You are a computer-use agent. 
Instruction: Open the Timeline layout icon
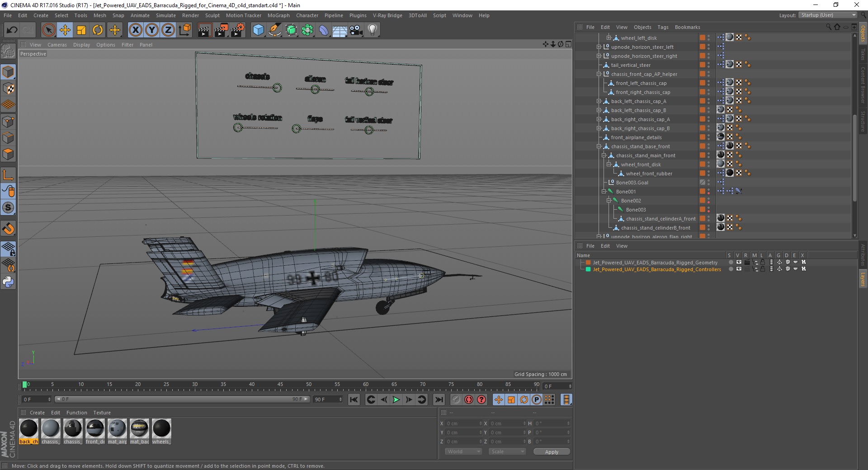566,399
